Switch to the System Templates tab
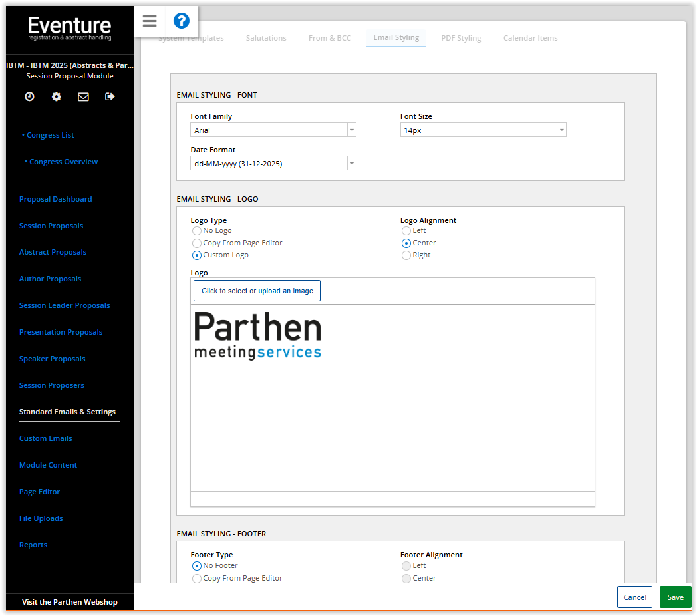The image size is (697, 616). tap(191, 38)
